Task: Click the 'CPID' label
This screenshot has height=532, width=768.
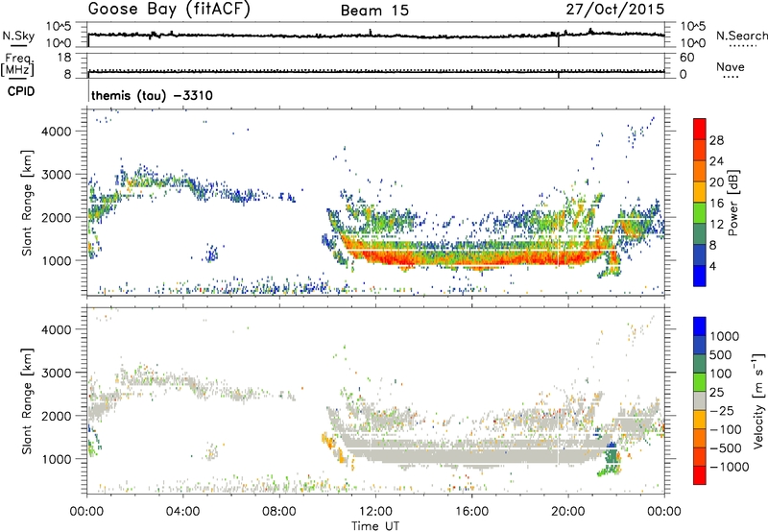Action: [21, 91]
